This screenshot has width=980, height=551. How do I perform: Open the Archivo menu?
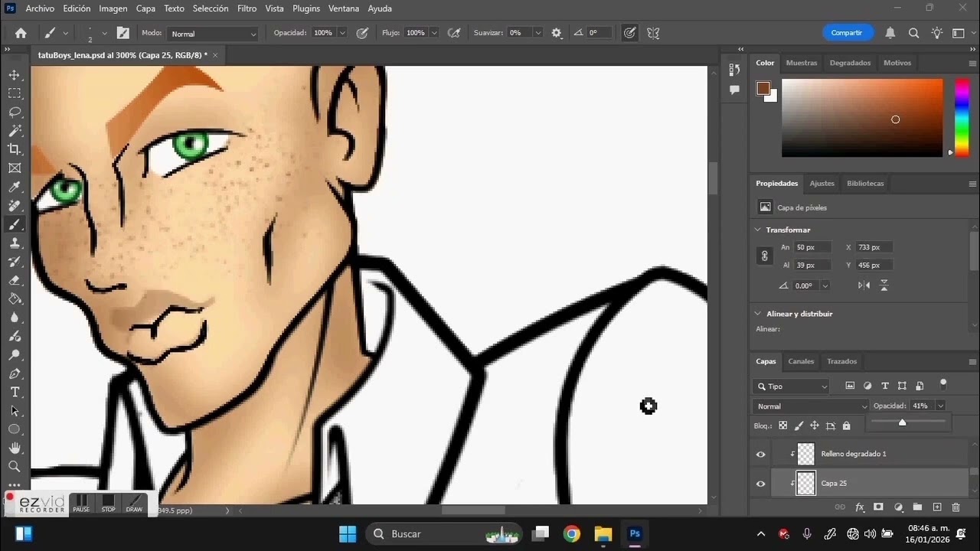tap(40, 8)
